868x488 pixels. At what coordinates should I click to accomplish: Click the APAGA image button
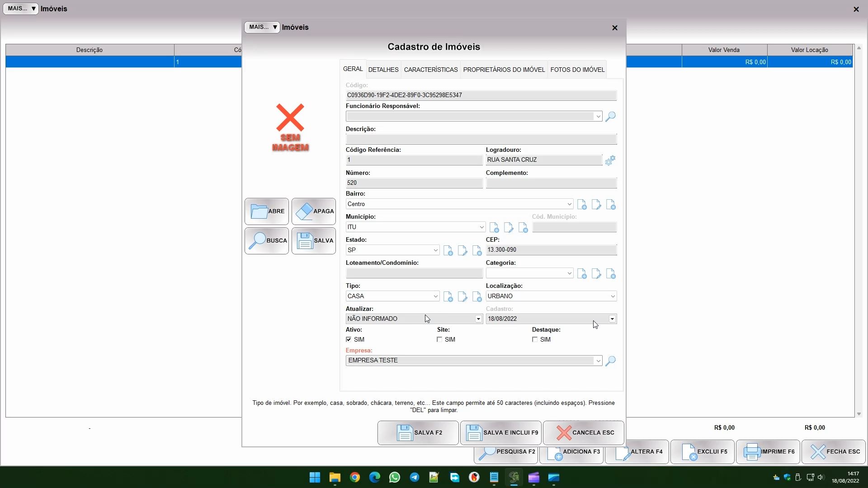(x=314, y=211)
